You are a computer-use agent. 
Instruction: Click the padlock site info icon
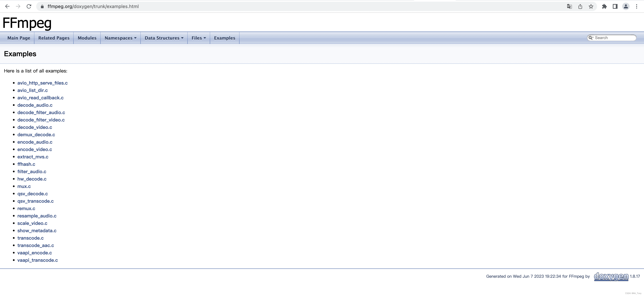(x=42, y=7)
